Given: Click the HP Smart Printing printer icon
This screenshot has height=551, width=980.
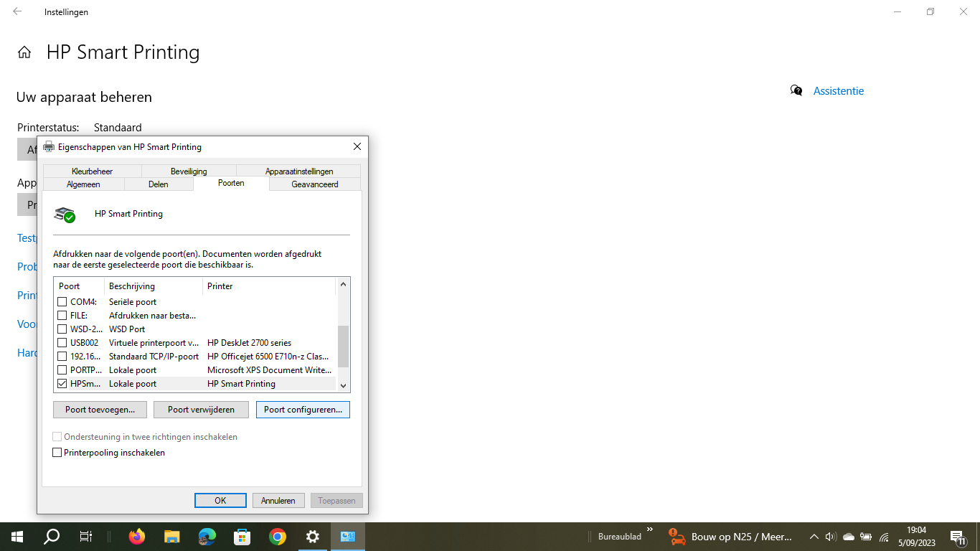Looking at the screenshot, I should click(x=65, y=215).
